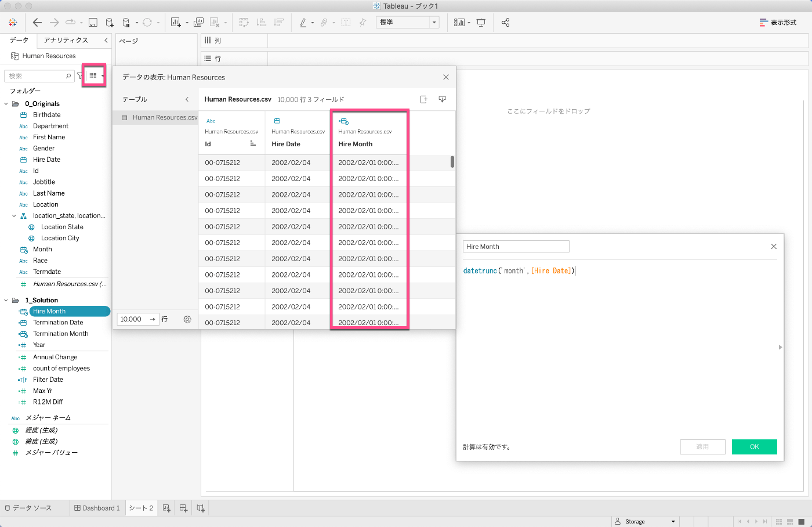
Task: Collapse the テーブル list in view data
Action: click(187, 99)
